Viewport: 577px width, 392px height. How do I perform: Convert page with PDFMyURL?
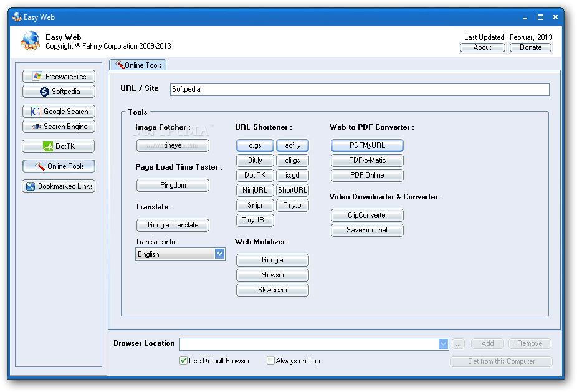tap(367, 145)
